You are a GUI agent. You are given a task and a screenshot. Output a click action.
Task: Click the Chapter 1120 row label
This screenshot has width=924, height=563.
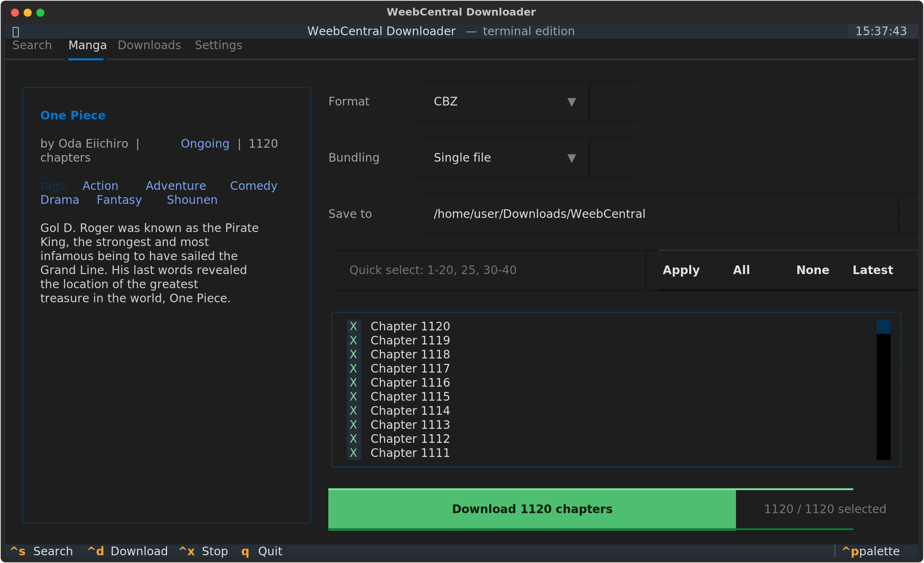(410, 326)
